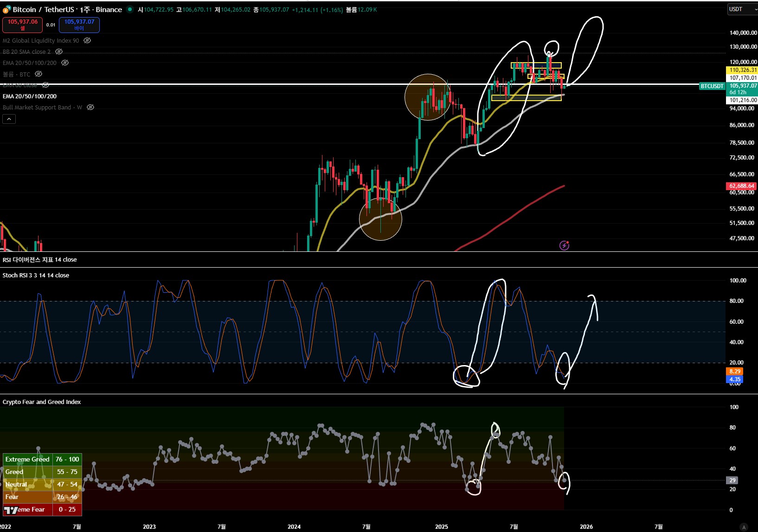
Task: Open the USDT currency dropdown
Action: point(742,9)
